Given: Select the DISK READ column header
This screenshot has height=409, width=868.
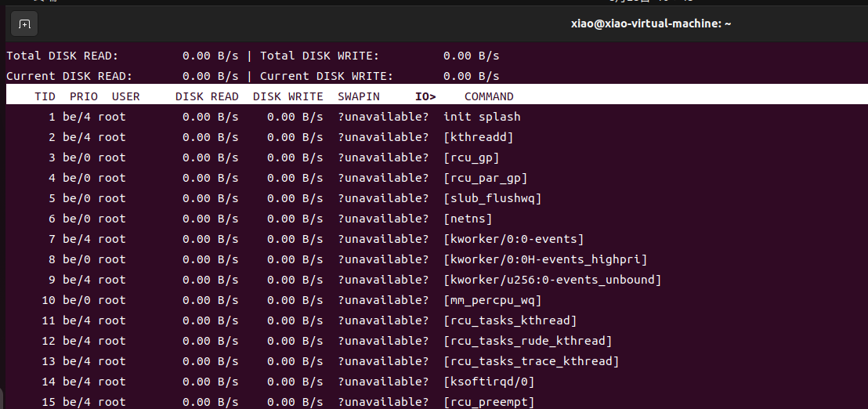Looking at the screenshot, I should 207,96.
